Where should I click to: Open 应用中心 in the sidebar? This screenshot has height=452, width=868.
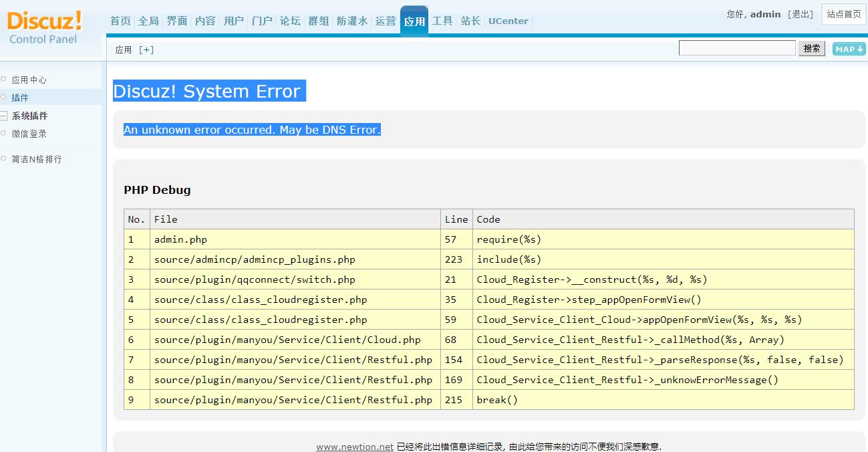[29, 80]
